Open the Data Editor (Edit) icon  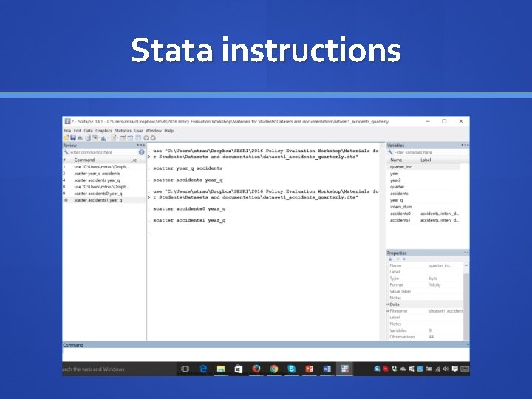pyautogui.click(x=123, y=137)
